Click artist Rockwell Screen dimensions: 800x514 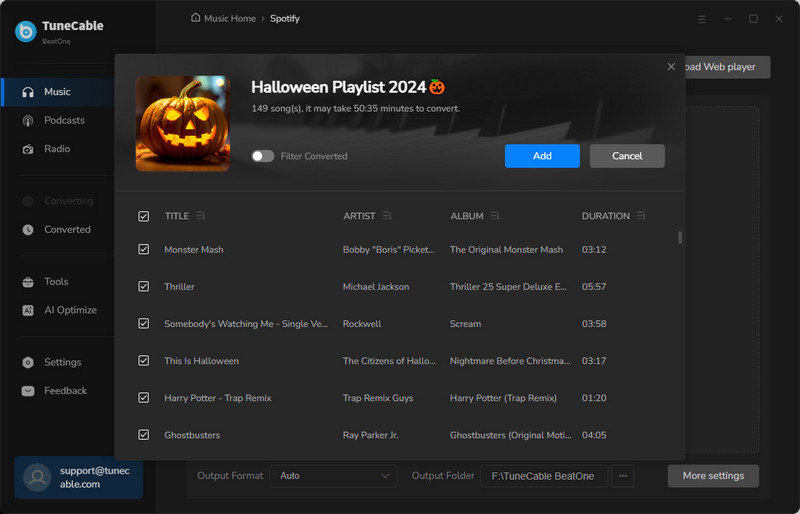pos(362,324)
